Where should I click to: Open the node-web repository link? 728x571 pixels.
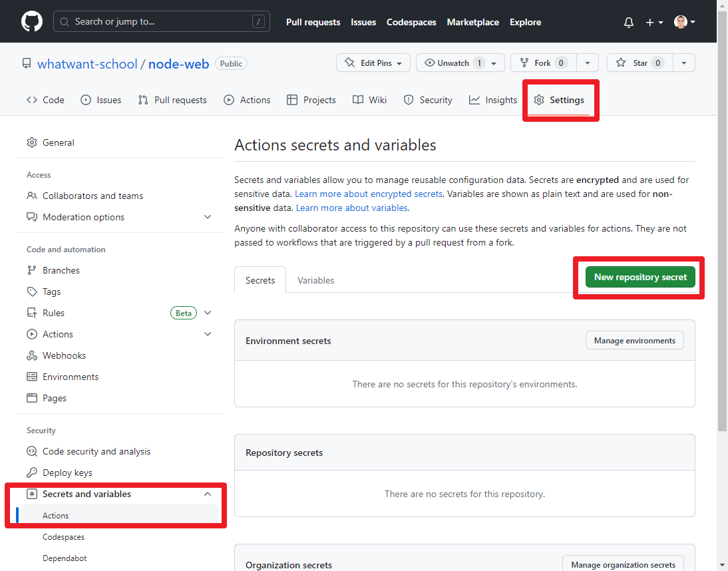(179, 64)
